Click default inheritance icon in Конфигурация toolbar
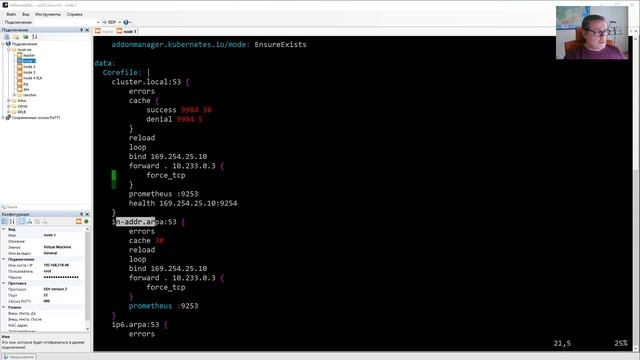Viewport: 640px width, 360px height. click(x=44, y=221)
